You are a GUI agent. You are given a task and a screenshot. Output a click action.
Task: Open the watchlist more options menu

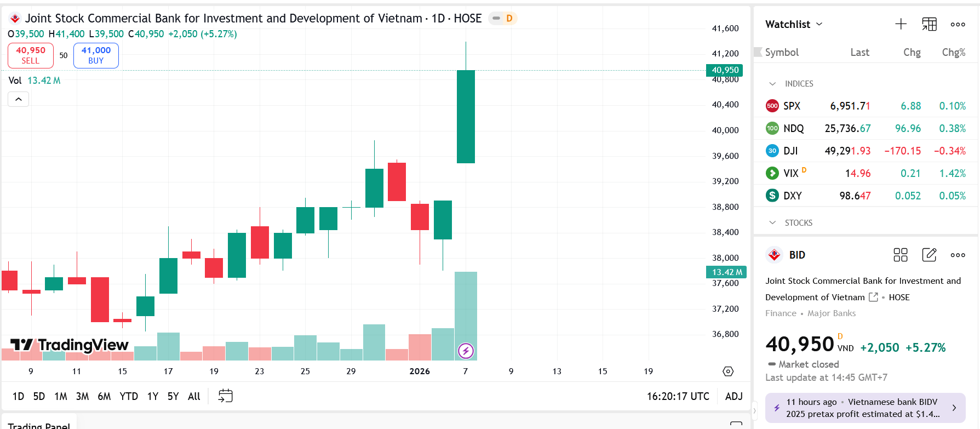click(x=958, y=24)
